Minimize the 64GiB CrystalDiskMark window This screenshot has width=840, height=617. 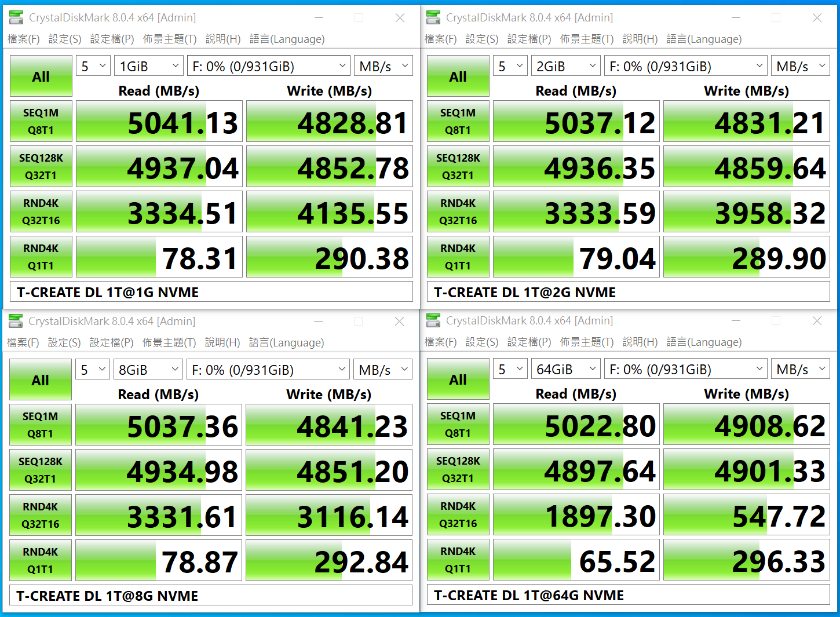click(736, 320)
